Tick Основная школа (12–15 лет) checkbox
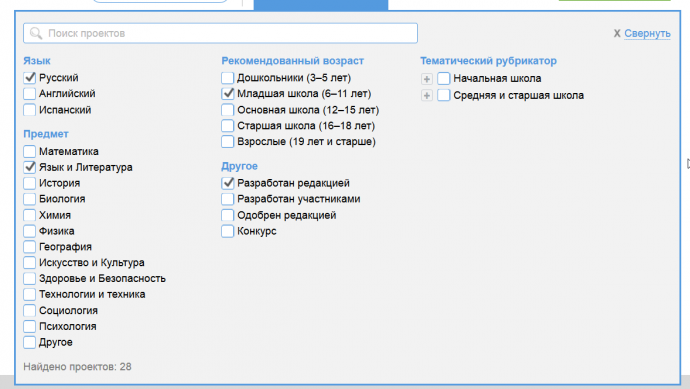690x389 pixels. tap(228, 110)
